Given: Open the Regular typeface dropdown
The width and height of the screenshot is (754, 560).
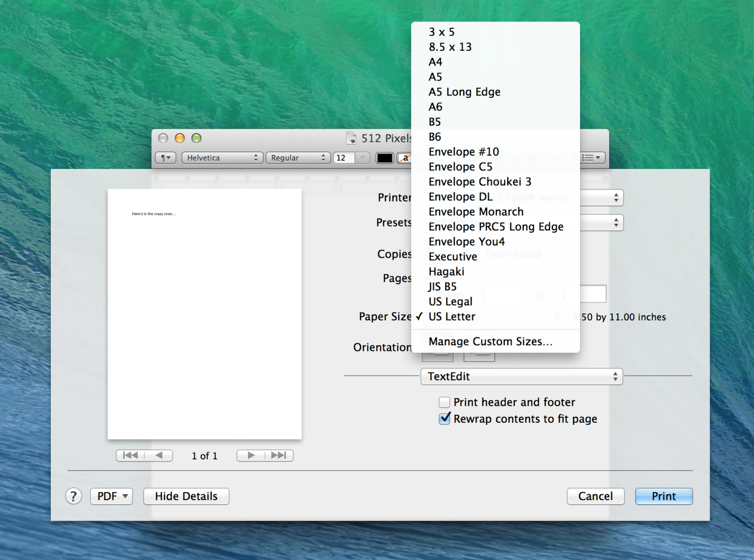Looking at the screenshot, I should tap(298, 158).
